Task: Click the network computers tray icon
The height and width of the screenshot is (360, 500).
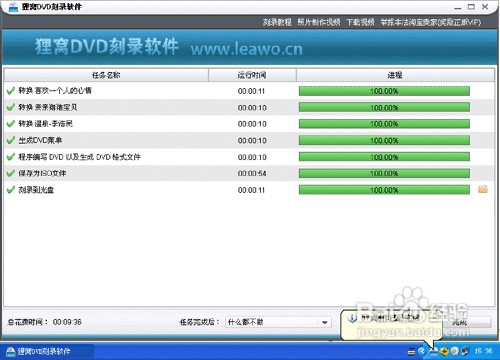Action: click(465, 351)
